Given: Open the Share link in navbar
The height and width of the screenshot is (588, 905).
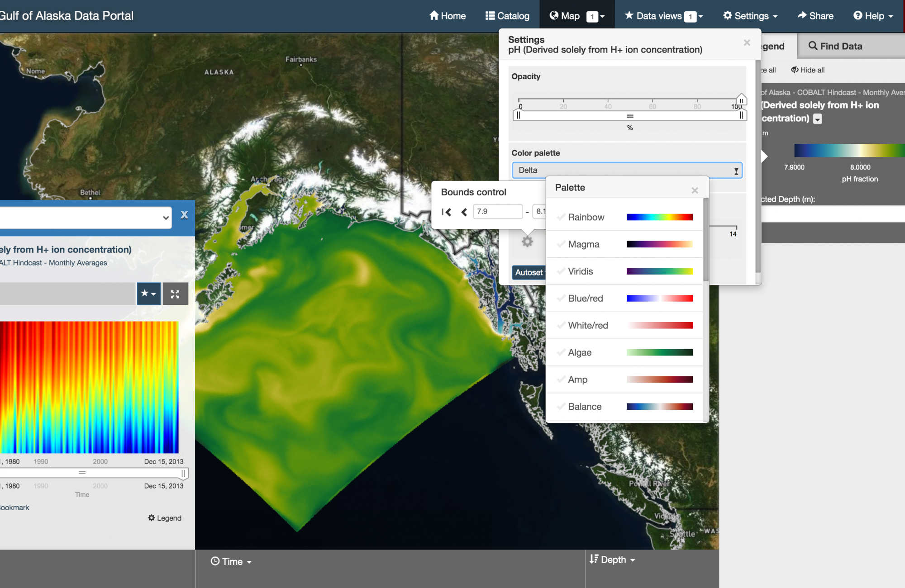Looking at the screenshot, I should (x=815, y=16).
